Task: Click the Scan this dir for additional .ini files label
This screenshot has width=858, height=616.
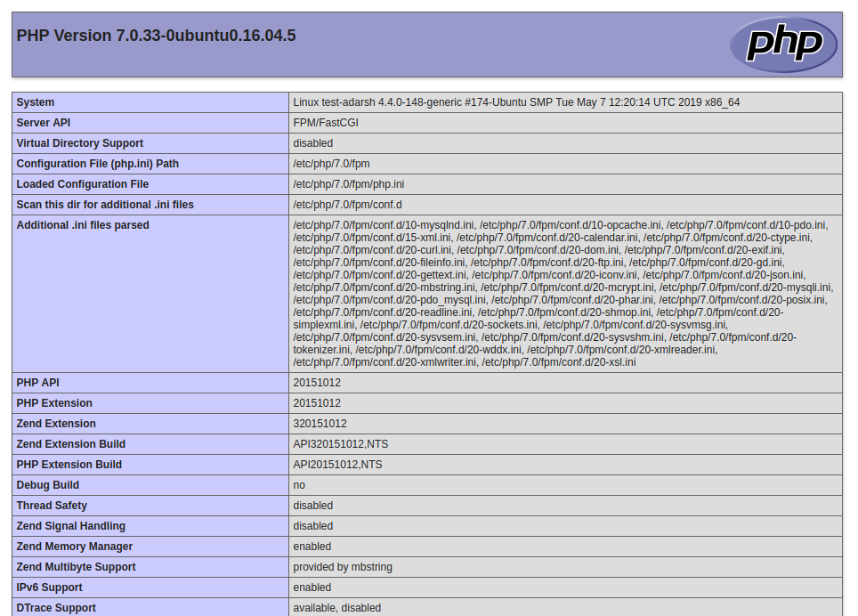Action: click(105, 205)
